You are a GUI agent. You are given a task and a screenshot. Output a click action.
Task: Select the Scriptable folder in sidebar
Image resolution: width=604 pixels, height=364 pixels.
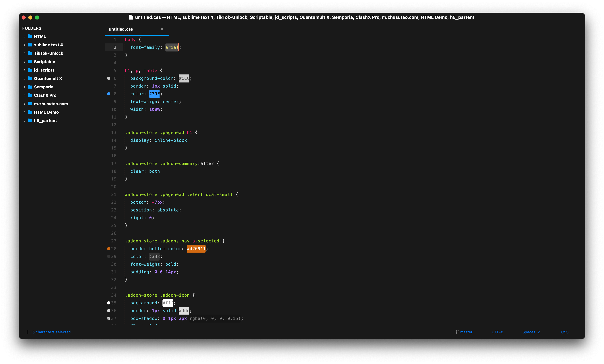click(44, 62)
